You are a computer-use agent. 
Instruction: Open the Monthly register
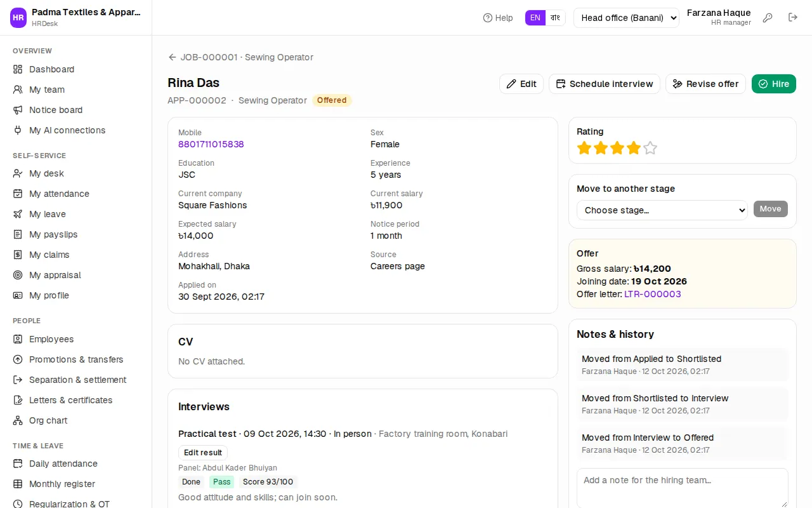pyautogui.click(x=76, y=484)
